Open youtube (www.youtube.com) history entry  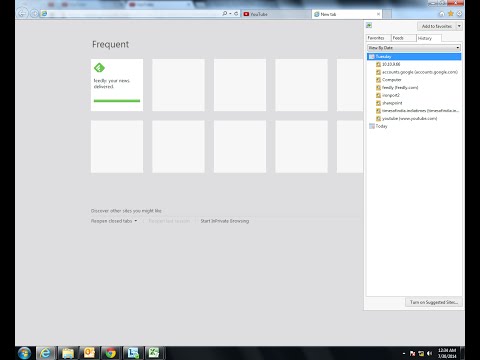click(409, 118)
